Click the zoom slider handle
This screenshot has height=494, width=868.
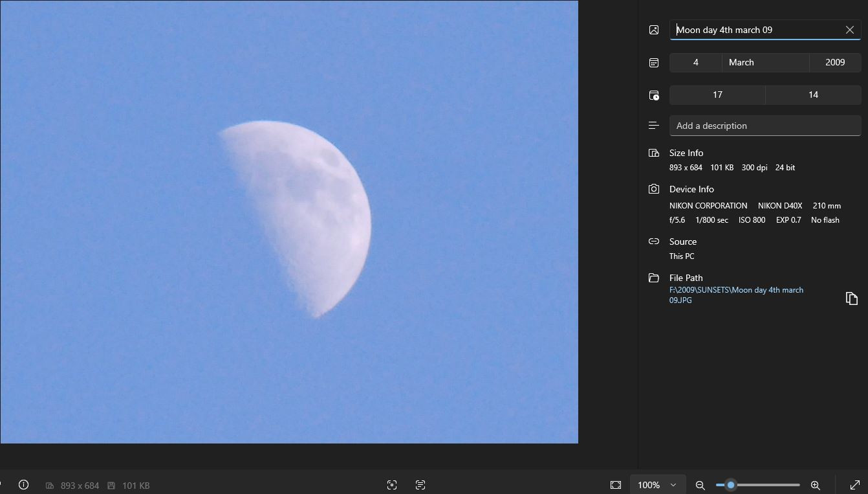pos(731,485)
